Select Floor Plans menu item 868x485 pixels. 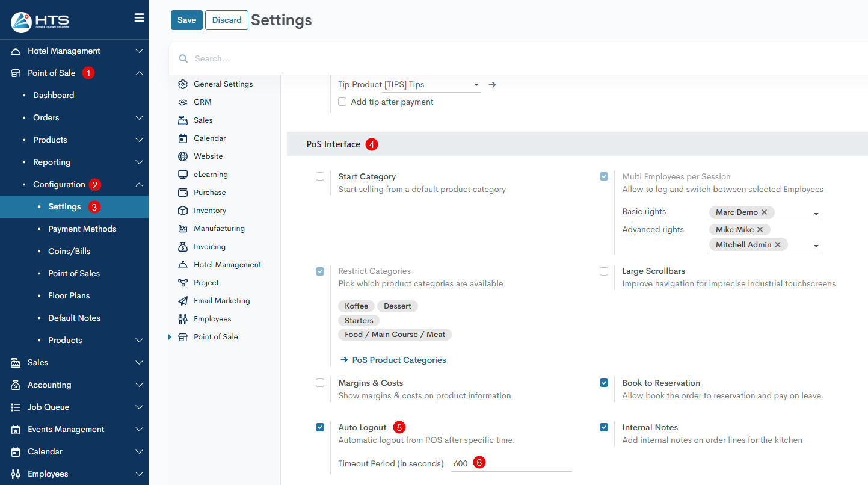[69, 295]
